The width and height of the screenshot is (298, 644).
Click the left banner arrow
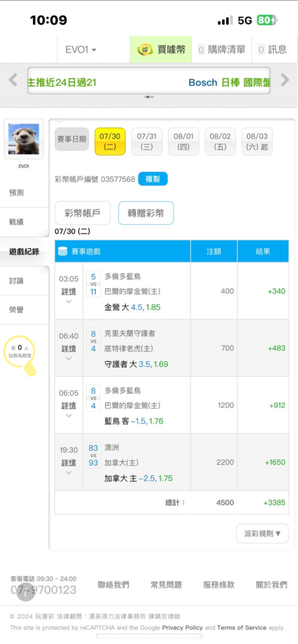click(13, 80)
